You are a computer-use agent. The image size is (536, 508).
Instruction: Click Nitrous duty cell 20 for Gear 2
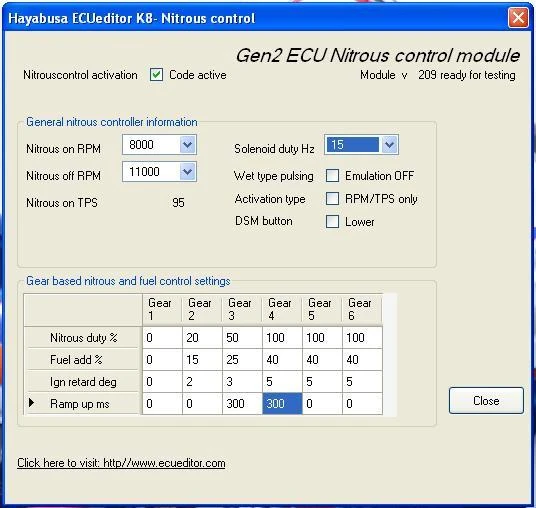[202, 337]
